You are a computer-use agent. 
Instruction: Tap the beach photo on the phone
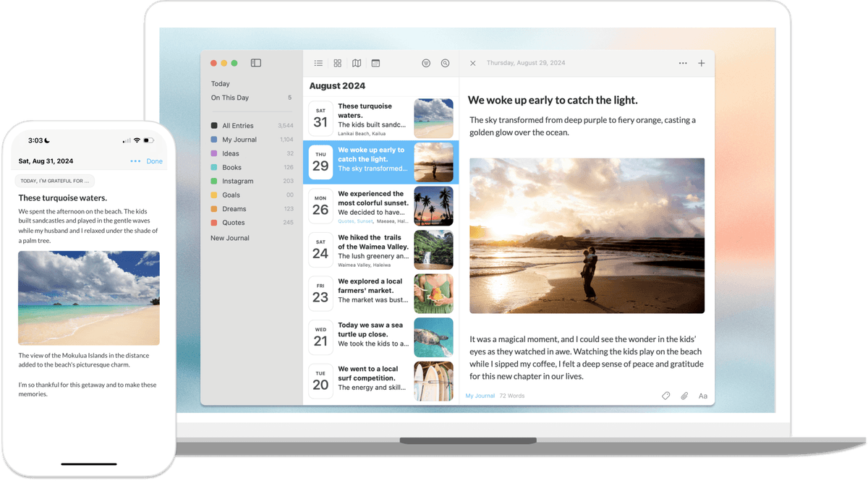(x=89, y=298)
